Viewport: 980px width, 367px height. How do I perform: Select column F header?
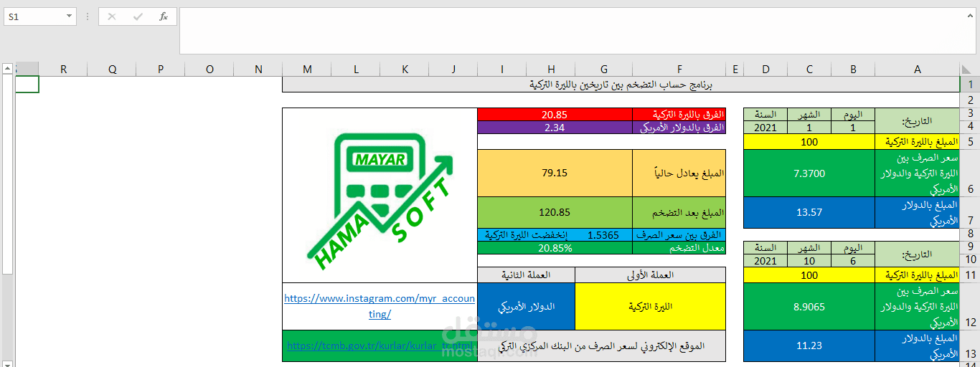(x=679, y=69)
